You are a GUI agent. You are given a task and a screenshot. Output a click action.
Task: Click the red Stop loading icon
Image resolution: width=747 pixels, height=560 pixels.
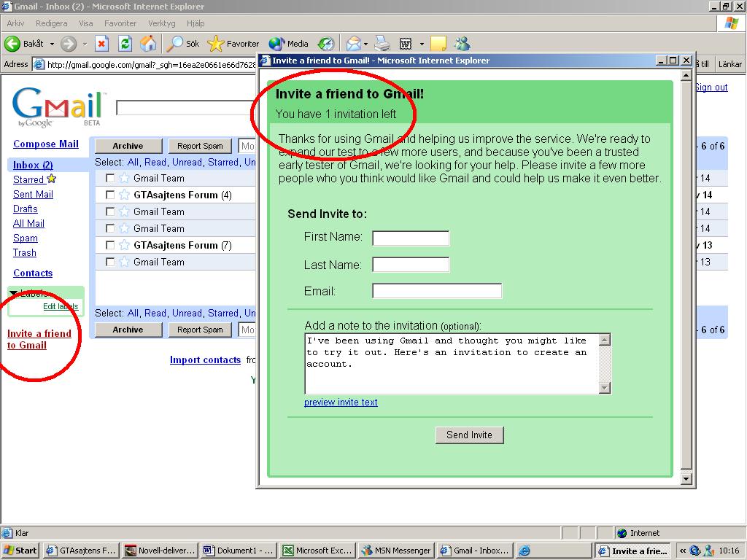point(101,44)
